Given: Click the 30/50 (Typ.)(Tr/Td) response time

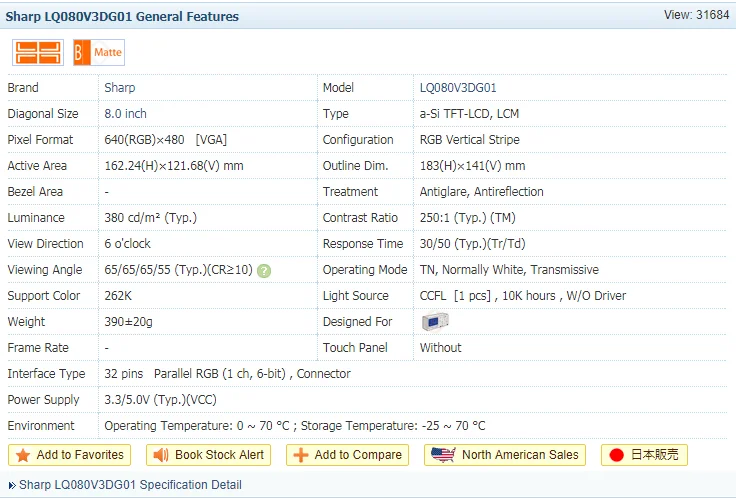Looking at the screenshot, I should pos(473,244).
